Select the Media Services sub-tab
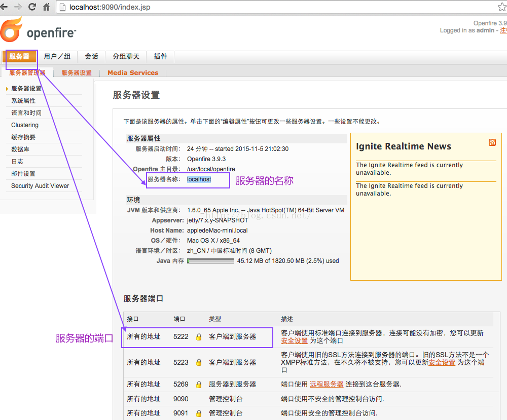507x420 pixels. (x=133, y=72)
